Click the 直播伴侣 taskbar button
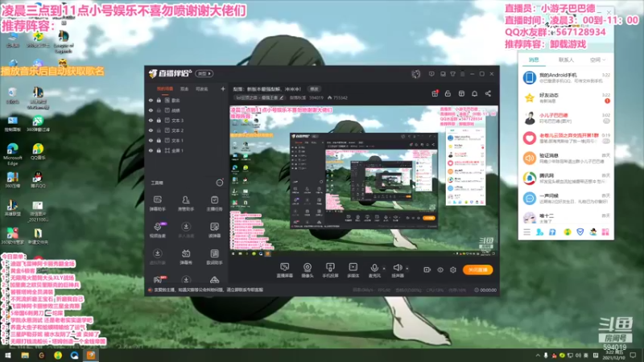This screenshot has width=644, height=362. (91, 356)
